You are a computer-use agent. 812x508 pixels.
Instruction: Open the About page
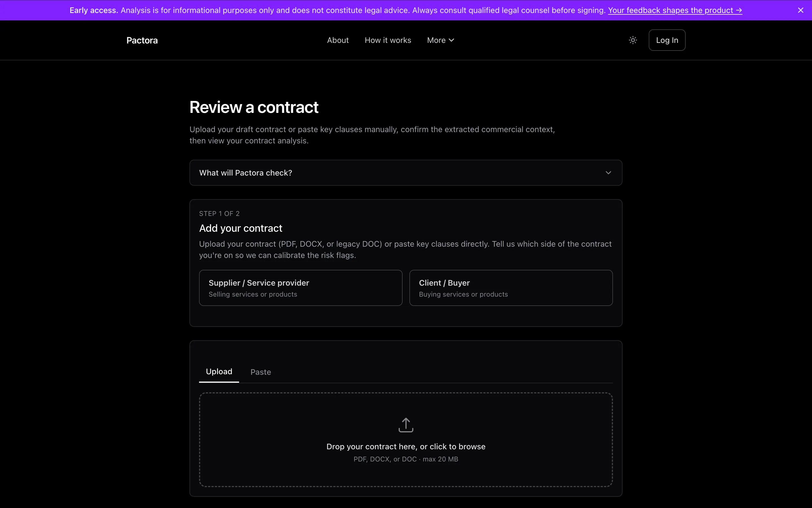[x=338, y=40]
